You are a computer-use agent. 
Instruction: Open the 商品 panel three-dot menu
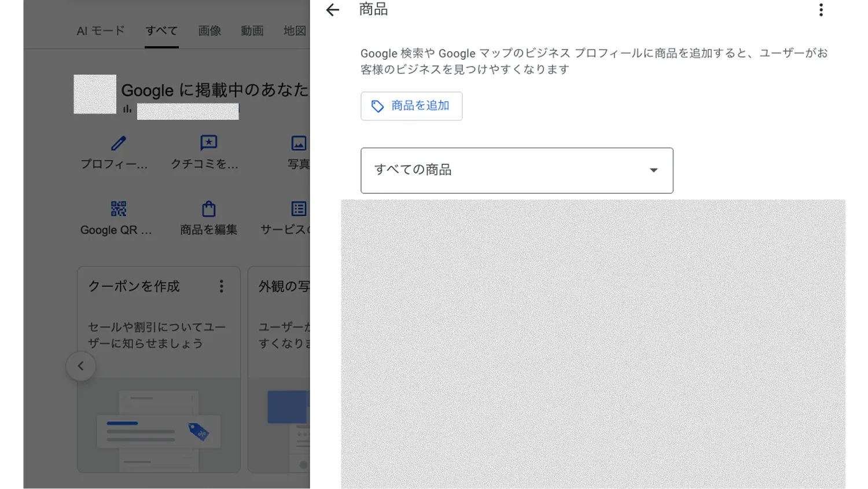(x=821, y=10)
